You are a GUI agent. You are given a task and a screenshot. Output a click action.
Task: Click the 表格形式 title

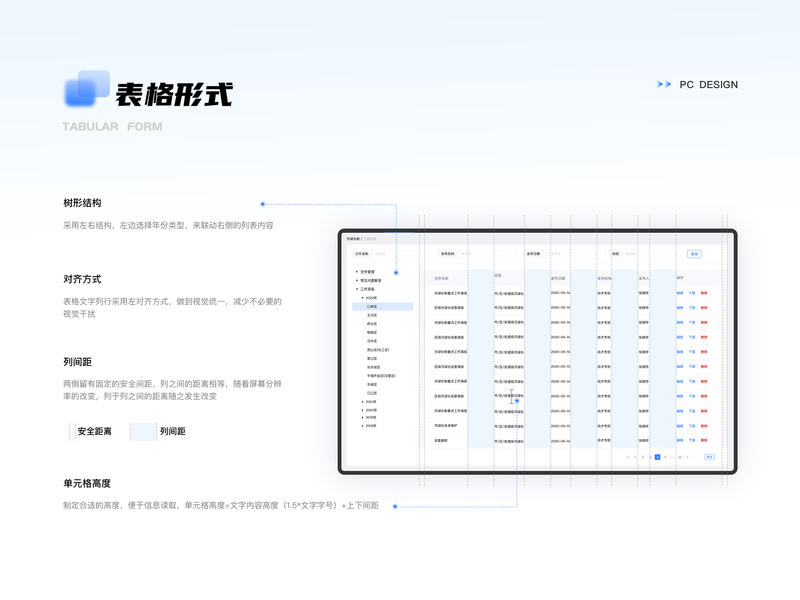[174, 94]
